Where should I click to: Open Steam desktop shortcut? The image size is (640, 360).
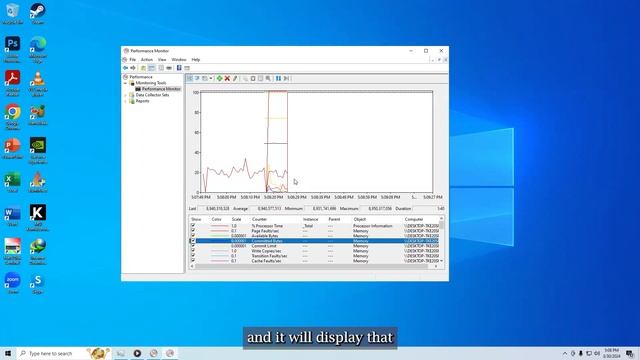(38, 13)
